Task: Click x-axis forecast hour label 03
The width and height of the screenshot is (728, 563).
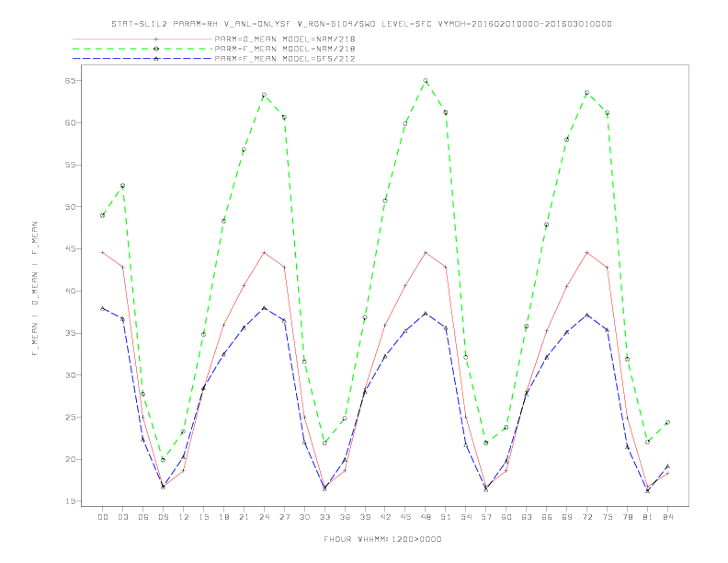Action: [122, 517]
